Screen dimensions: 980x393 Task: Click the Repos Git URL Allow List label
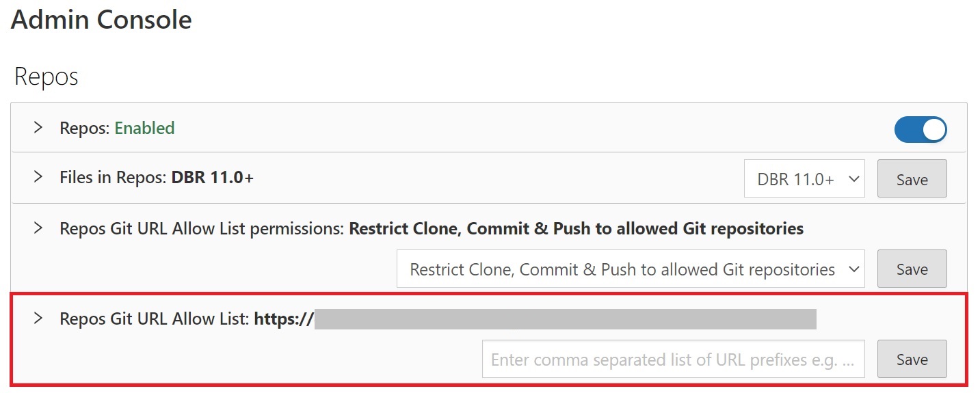[x=155, y=319]
